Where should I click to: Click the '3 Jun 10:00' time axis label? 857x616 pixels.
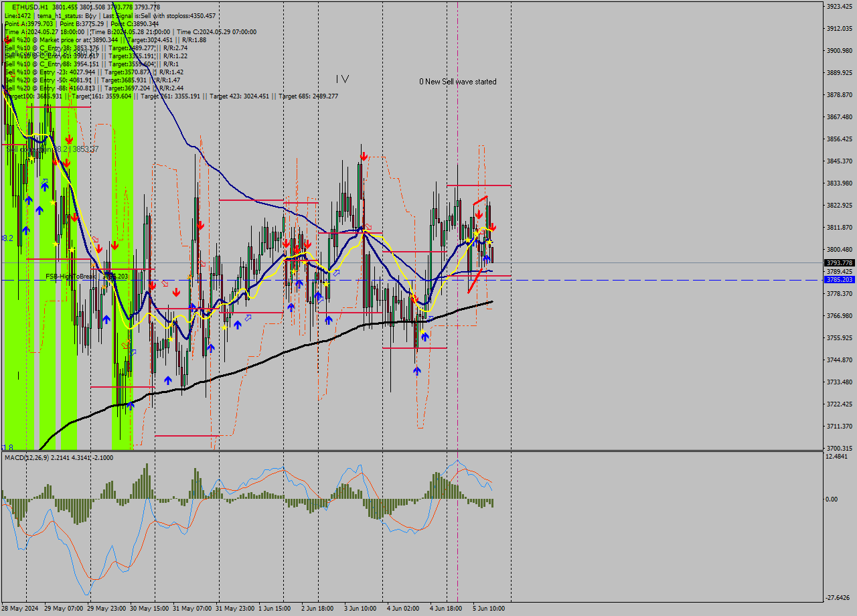tap(360, 609)
